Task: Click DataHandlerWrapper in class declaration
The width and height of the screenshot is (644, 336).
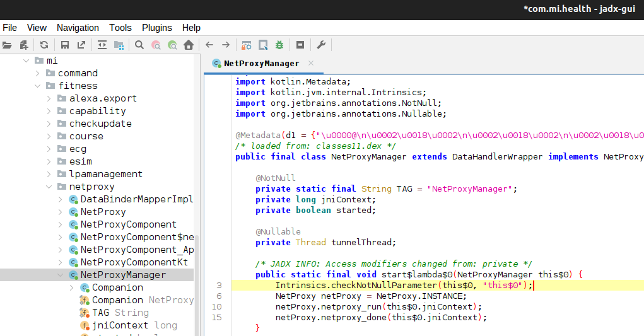Action: point(497,157)
